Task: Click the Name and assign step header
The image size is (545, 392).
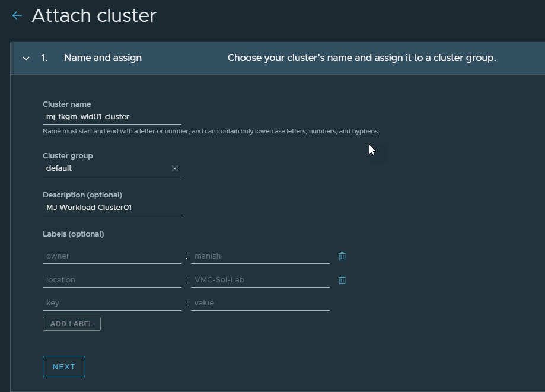Action: [x=103, y=58]
